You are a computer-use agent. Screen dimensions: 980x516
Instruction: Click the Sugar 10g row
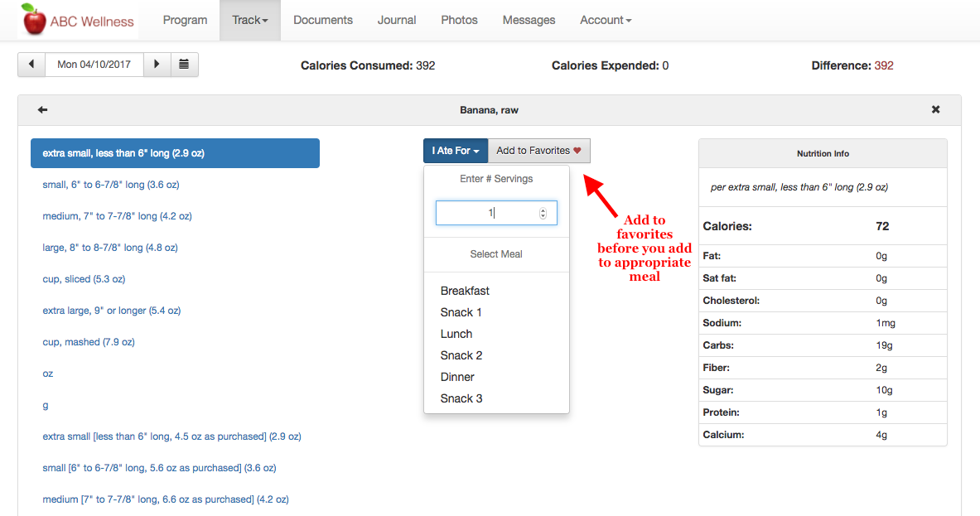point(823,390)
